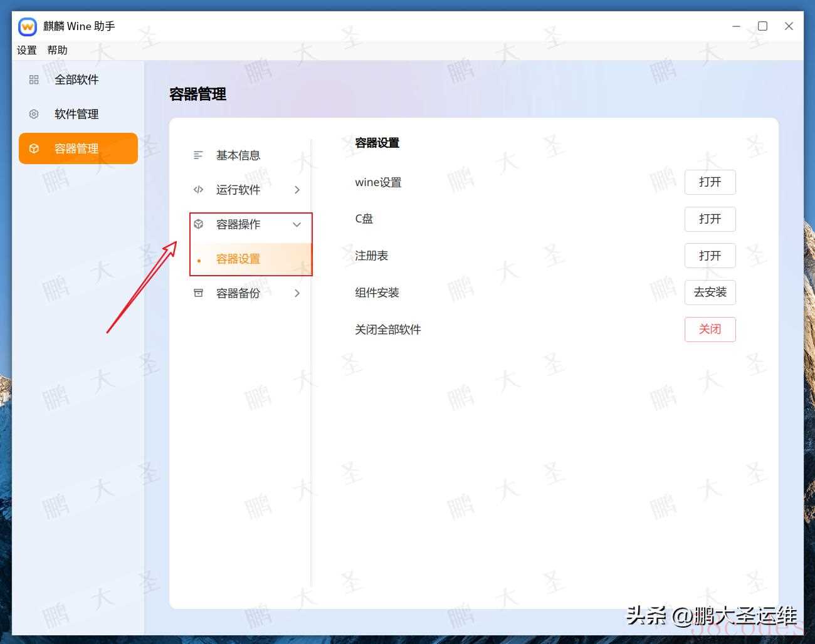Viewport: 815px width, 644px height.
Task: Click 去安装 for 组件安装
Action: point(710,293)
